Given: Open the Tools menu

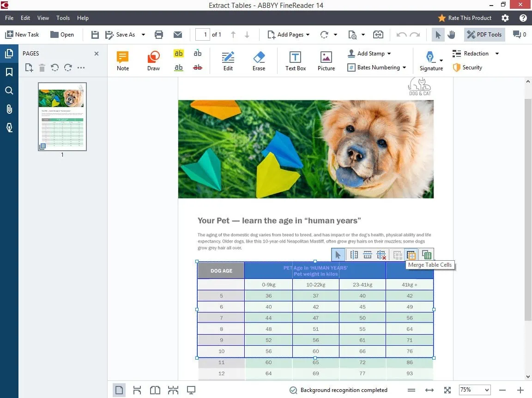Looking at the screenshot, I should click(x=63, y=18).
